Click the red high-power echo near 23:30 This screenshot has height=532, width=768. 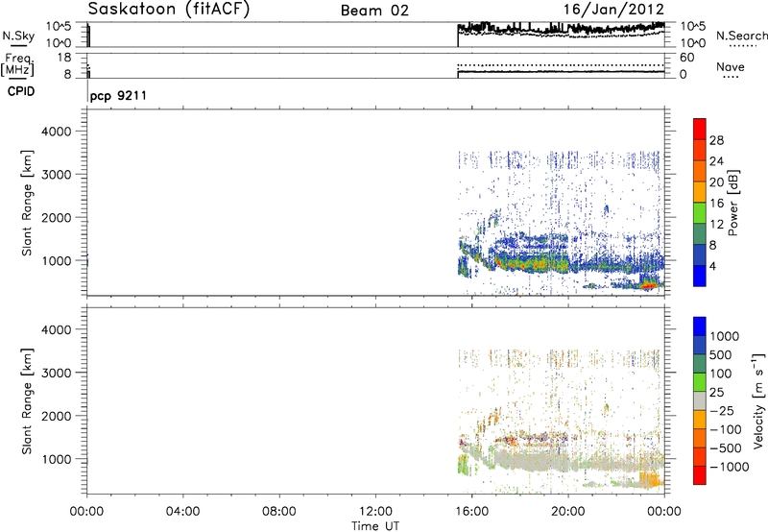tap(650, 285)
